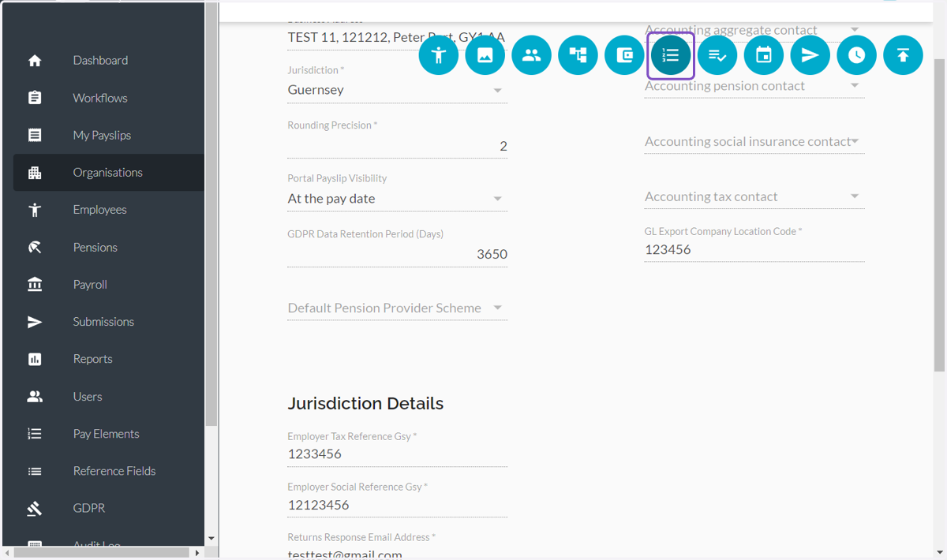Click the Reports chart icon
Viewport: 947px width, 560px height.
click(x=35, y=359)
